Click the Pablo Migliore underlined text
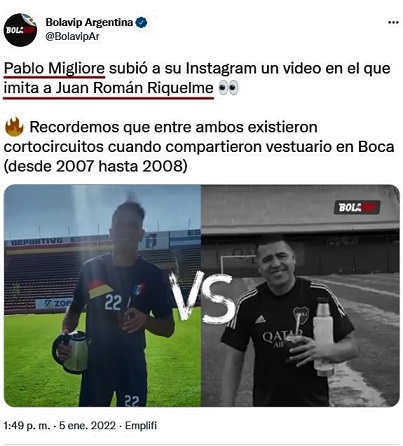Screen dimensions: 403x446 (x=54, y=69)
